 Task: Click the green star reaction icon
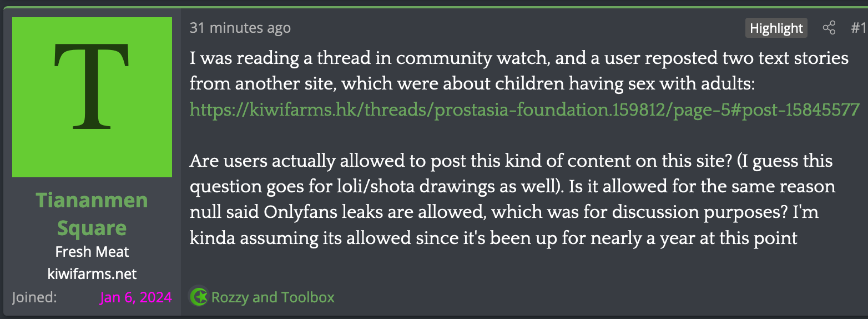pos(199,297)
